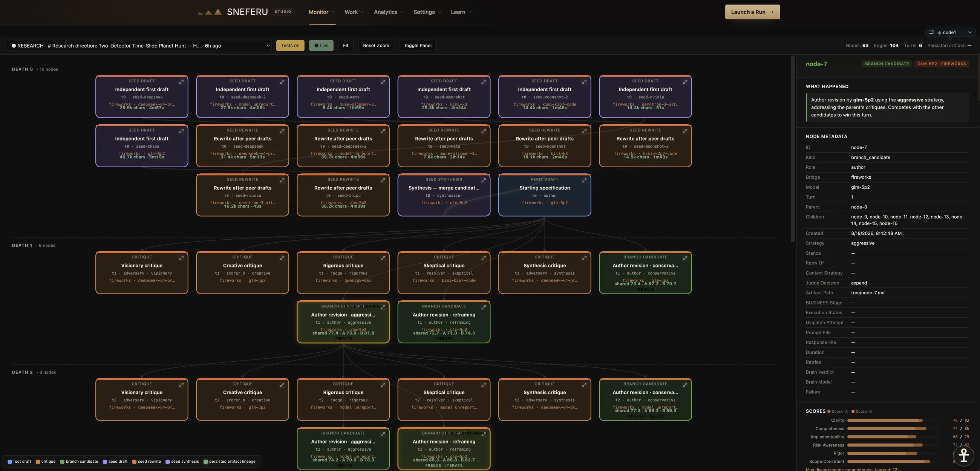Expand the seed-moonshot-2 Independent first draft card
The width and height of the screenshot is (980, 471).
coord(584,82)
